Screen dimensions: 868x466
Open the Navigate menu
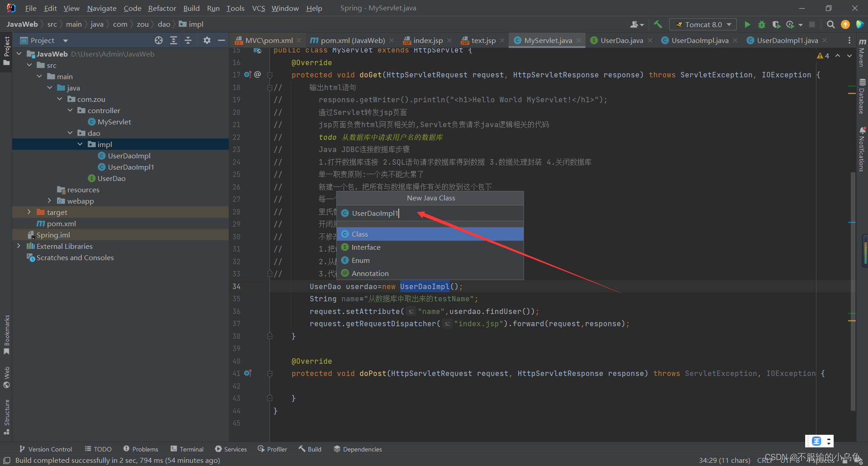[101, 8]
